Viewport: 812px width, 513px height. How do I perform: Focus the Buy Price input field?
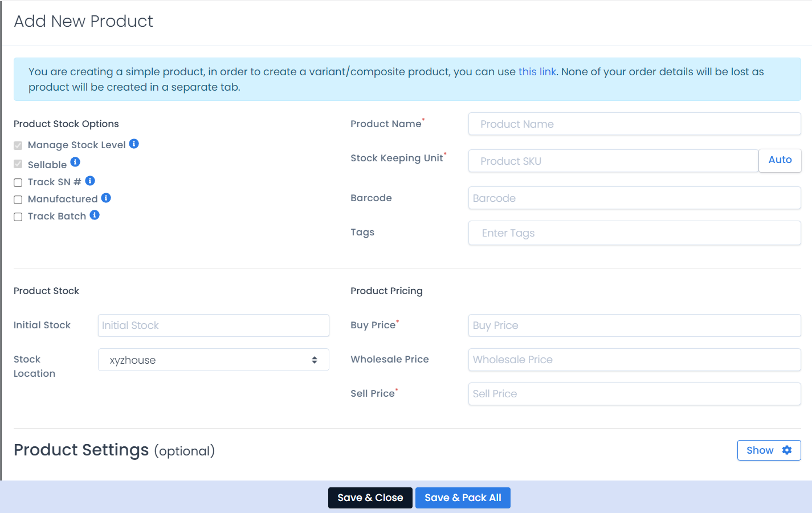click(x=635, y=325)
